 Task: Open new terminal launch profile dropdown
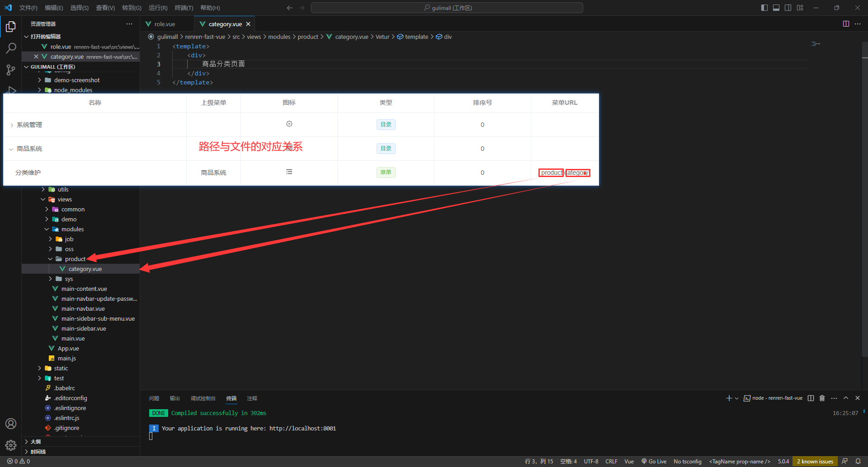pos(737,398)
